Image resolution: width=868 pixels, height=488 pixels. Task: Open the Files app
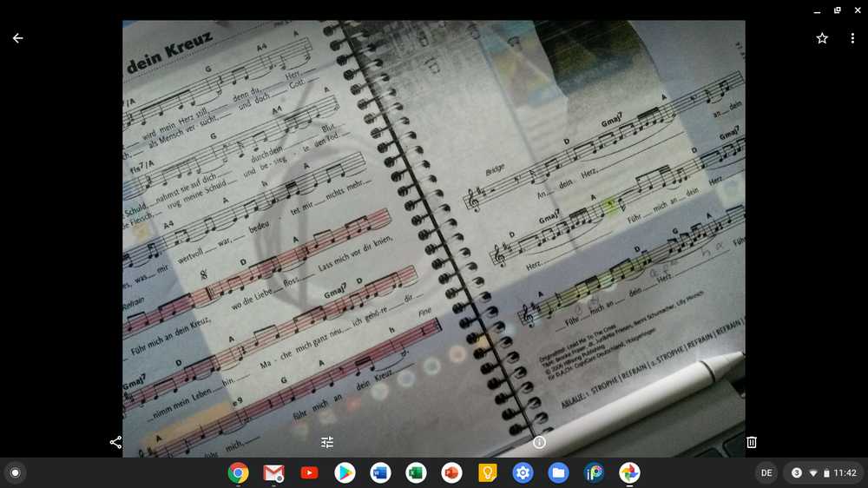[558, 472]
